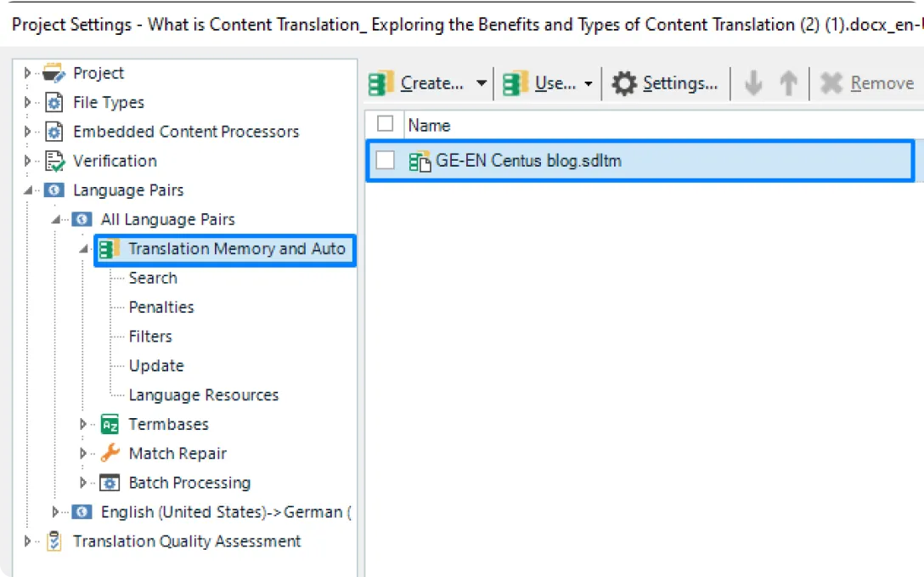Click the Verification icon in the sidebar
Screen dimensions: 924x577
[x=53, y=161]
